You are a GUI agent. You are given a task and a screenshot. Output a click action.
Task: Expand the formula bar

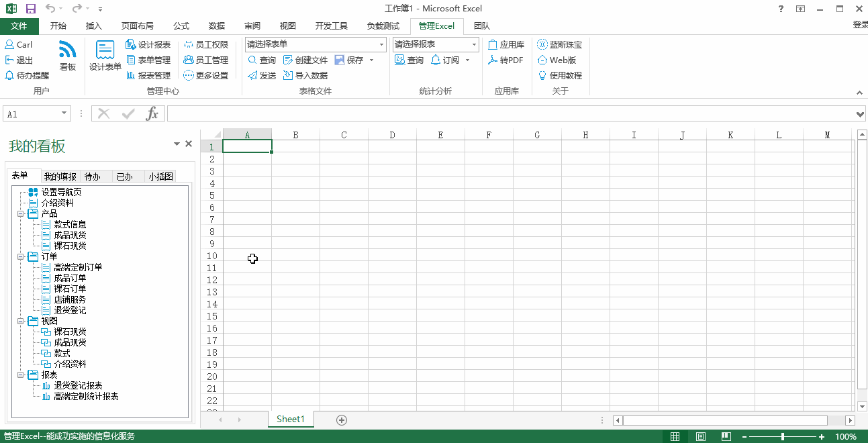[x=861, y=114]
